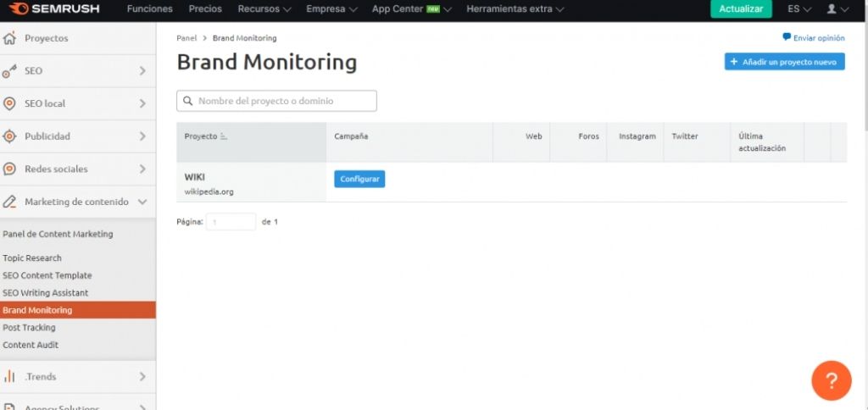Click the Semrush logo
Viewport: 868px width, 410px height.
53,8
